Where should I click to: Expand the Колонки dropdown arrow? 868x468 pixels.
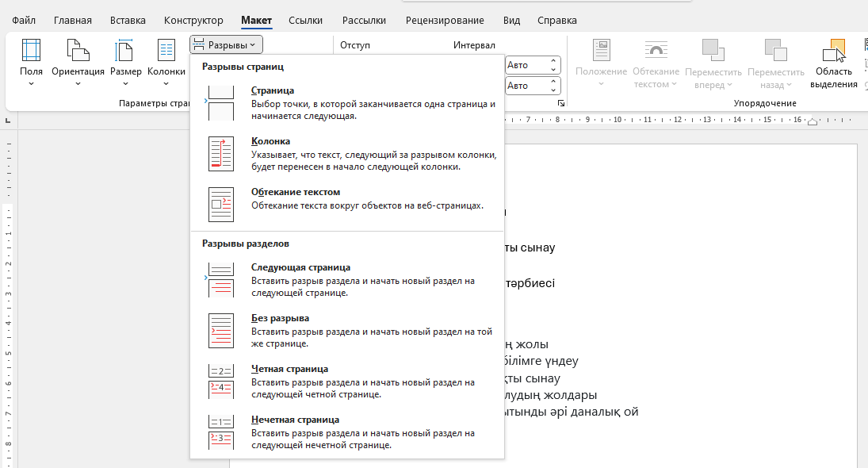coord(166,83)
